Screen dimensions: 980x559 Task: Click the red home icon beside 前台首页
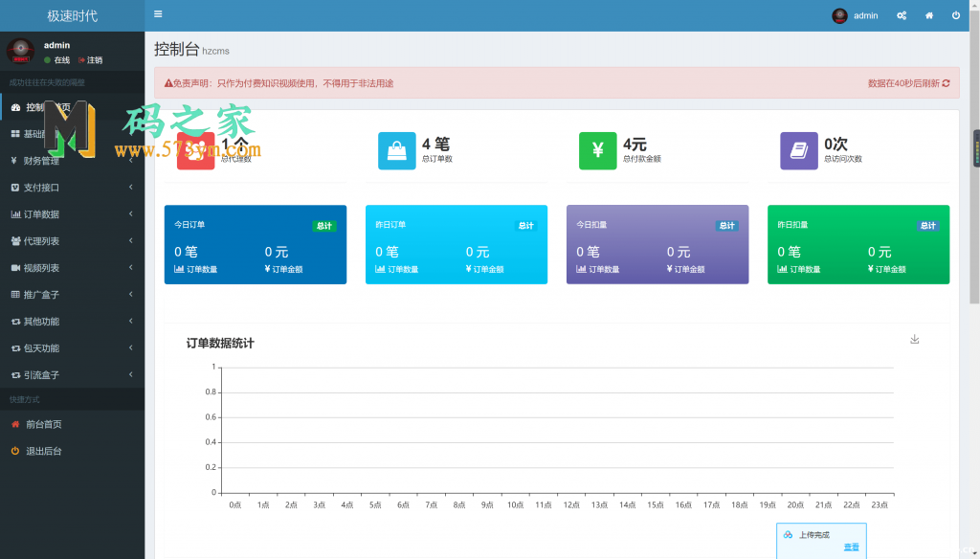[15, 425]
